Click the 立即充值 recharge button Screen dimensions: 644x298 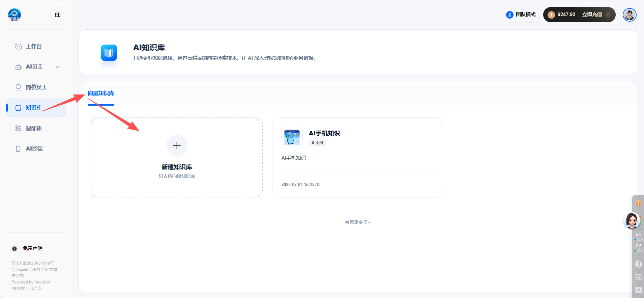tap(592, 15)
